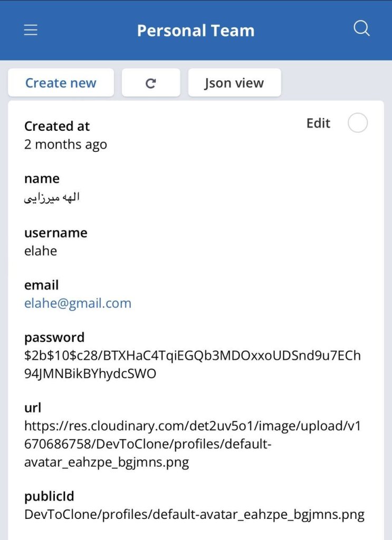Reload records with the refresh icon
This screenshot has height=540, width=392.
tap(151, 83)
